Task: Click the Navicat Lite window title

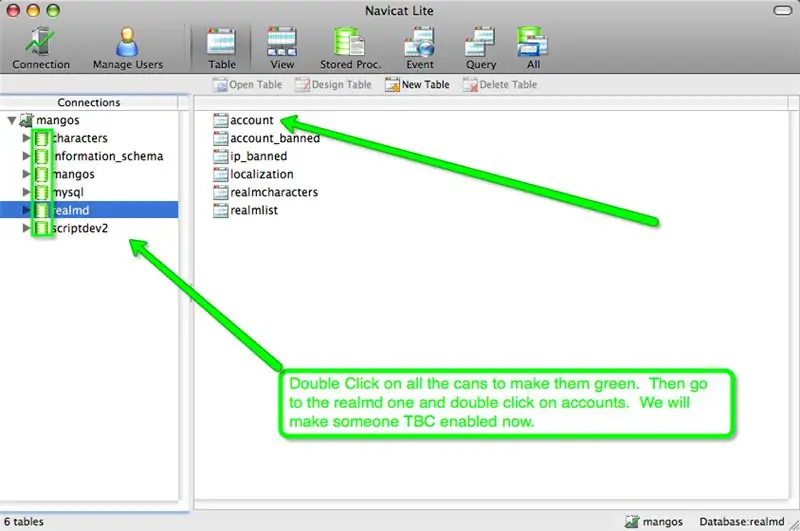Action: (399, 11)
